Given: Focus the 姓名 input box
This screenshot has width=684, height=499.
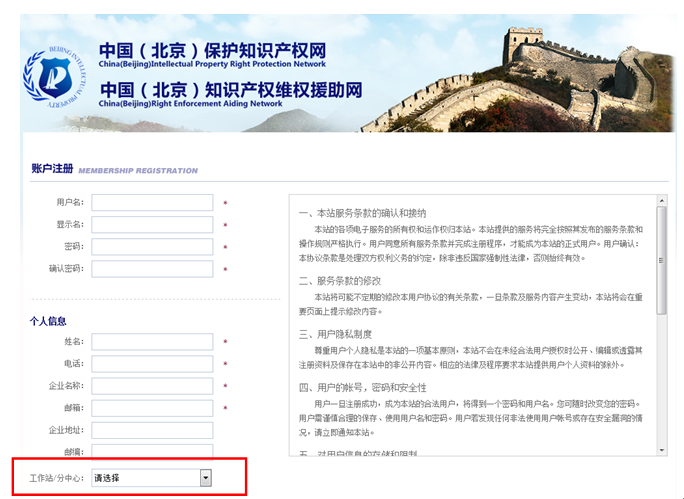Looking at the screenshot, I should pyautogui.click(x=152, y=342).
